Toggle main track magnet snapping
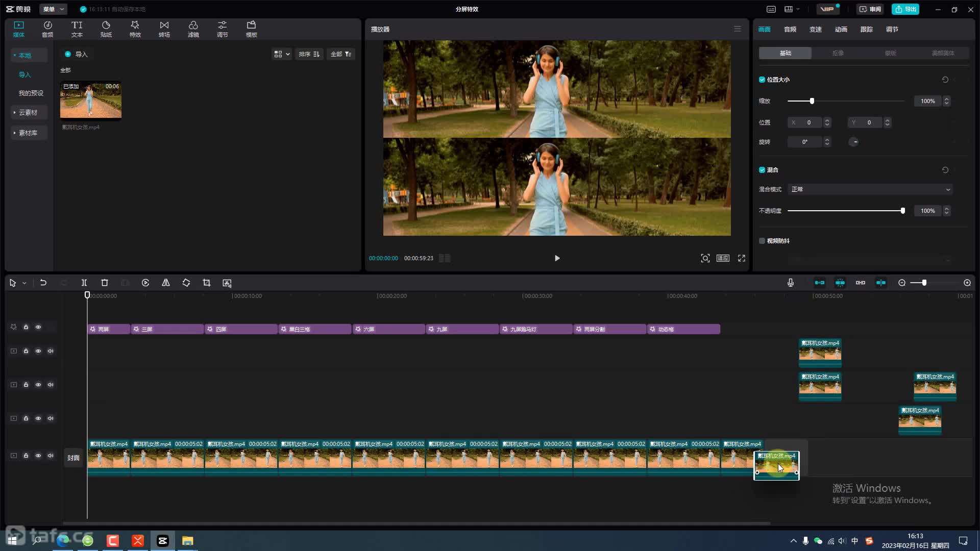 [819, 283]
